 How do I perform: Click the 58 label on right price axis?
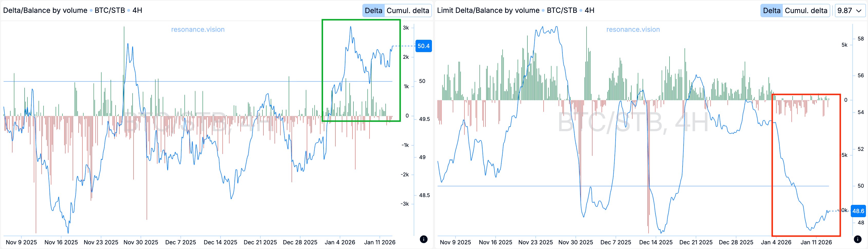click(x=861, y=39)
